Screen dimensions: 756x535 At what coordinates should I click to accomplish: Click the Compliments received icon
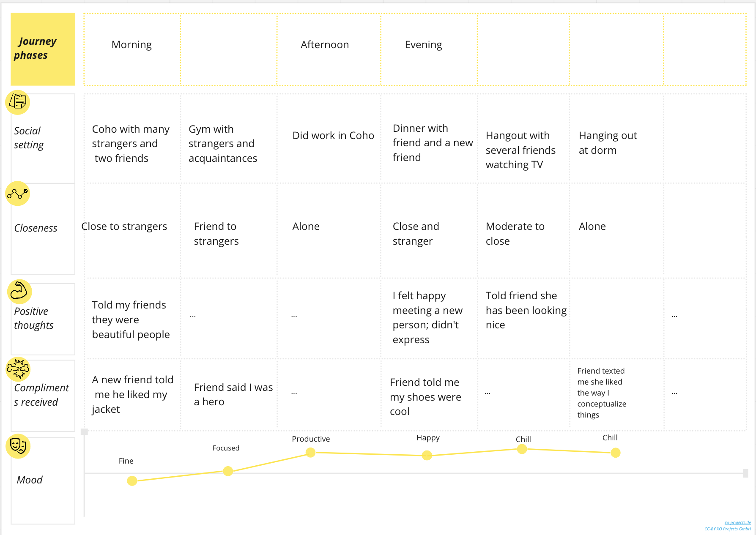pyautogui.click(x=18, y=369)
